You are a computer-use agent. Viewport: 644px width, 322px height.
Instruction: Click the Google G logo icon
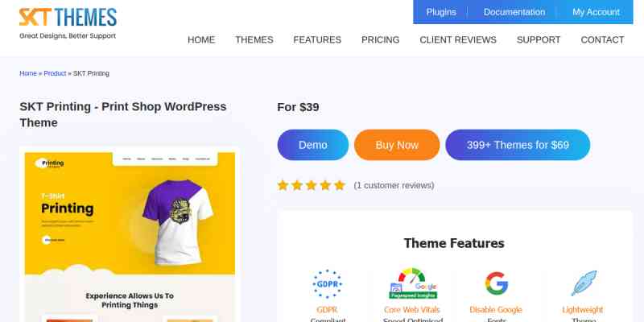click(x=496, y=283)
